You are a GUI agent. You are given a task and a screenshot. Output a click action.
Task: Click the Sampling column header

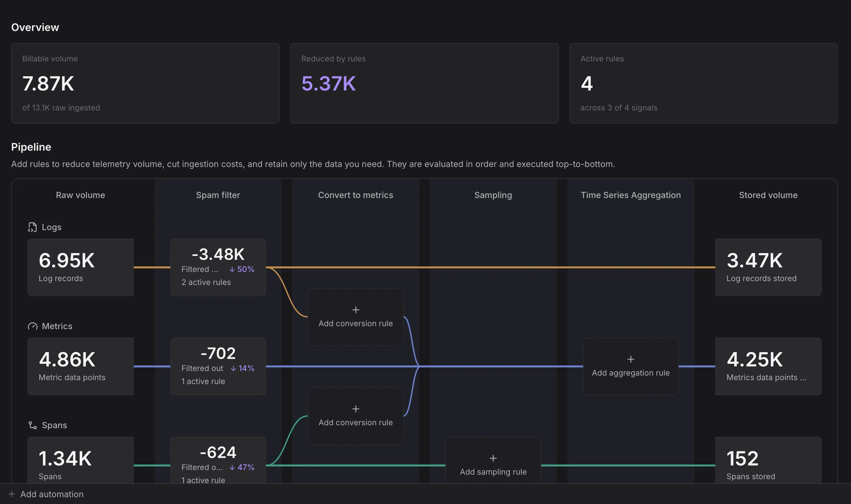pos(493,195)
